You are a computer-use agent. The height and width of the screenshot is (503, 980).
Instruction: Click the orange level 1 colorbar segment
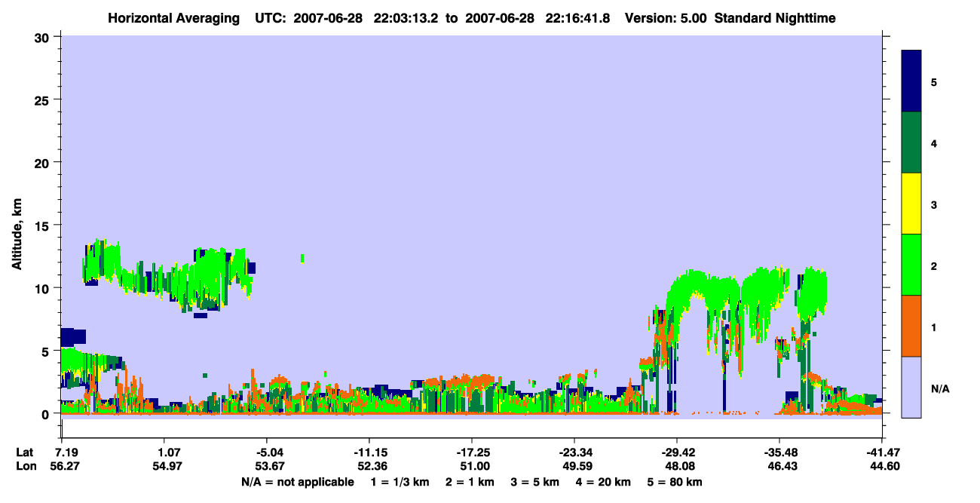911,326
